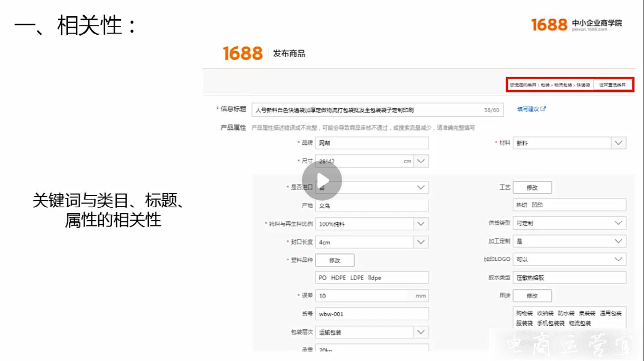Click the 修改 button next to 塑料品种
Viewport: 644px width, 361px height.
coord(335,260)
